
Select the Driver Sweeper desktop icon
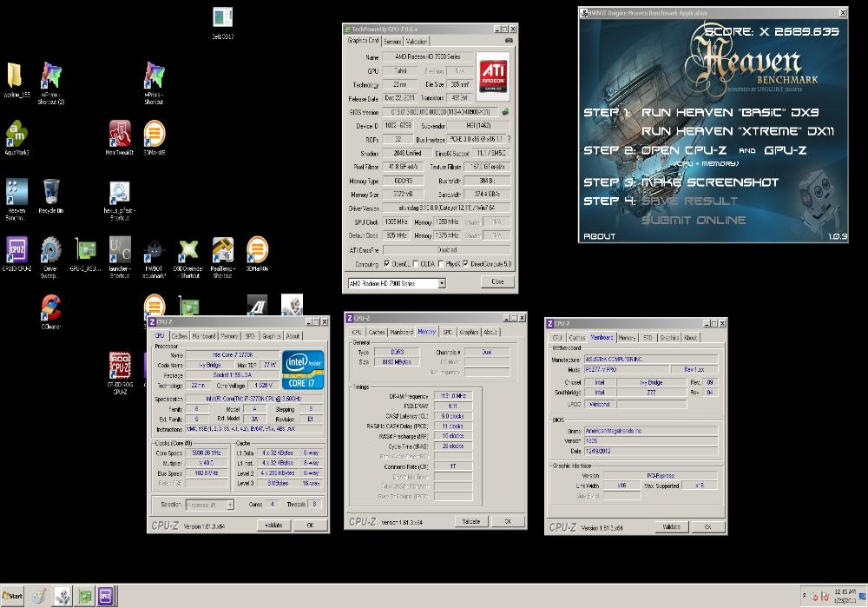51,257
